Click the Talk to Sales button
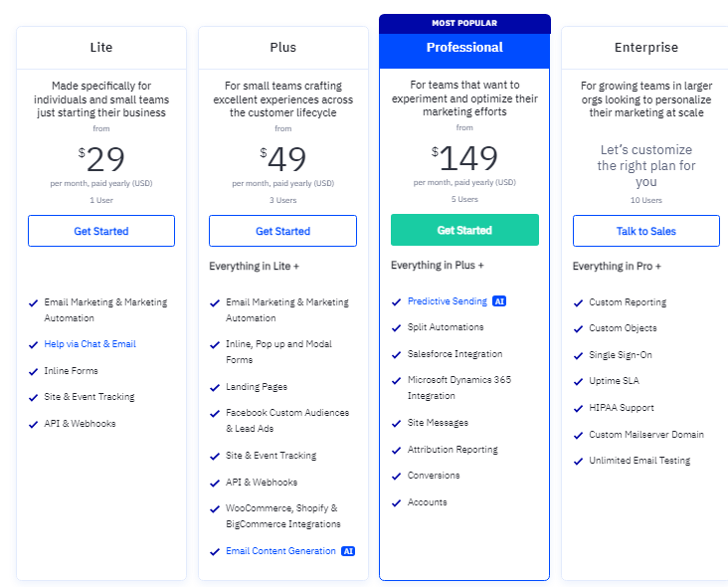The image size is (728, 587). [645, 231]
